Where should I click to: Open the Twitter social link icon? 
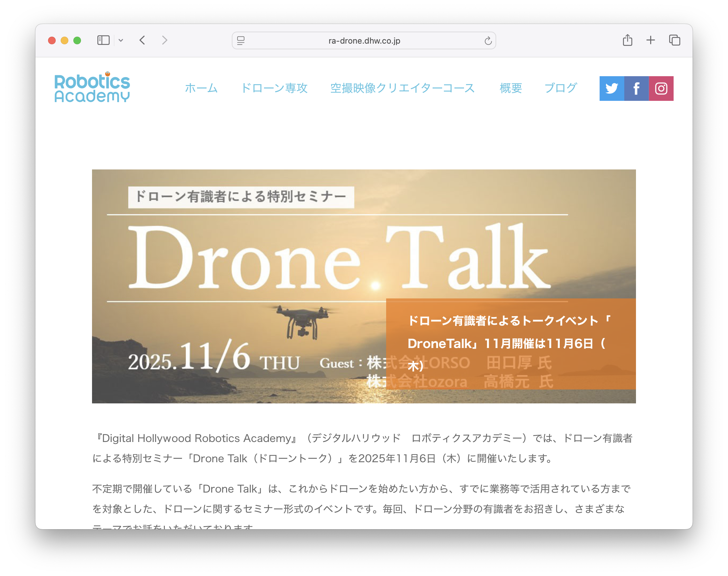tap(611, 88)
